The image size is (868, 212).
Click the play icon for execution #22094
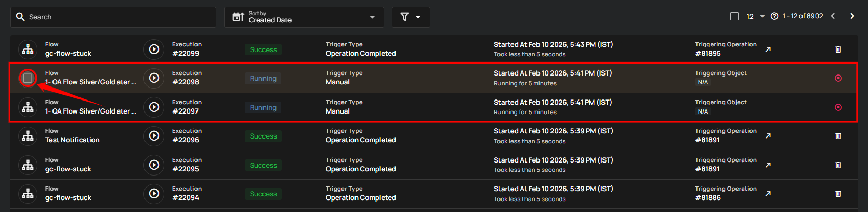154,194
